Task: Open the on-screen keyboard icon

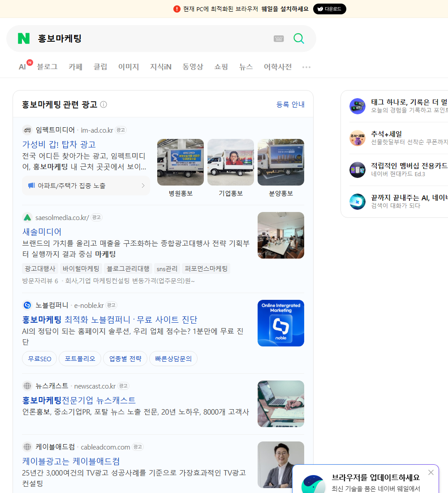Action: (279, 39)
